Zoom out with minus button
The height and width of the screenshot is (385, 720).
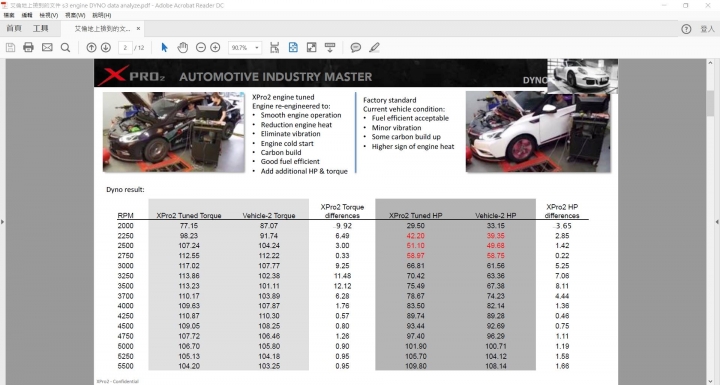[x=201, y=47]
